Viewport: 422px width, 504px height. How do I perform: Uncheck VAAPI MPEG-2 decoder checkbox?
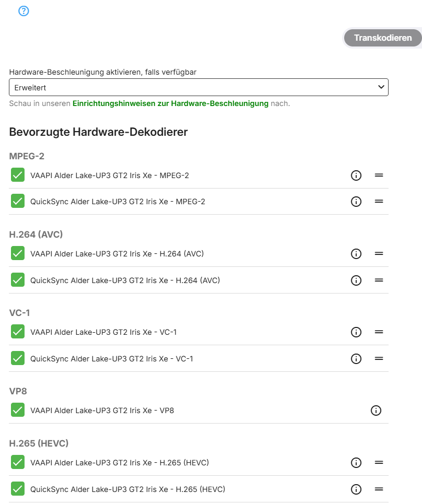click(18, 175)
